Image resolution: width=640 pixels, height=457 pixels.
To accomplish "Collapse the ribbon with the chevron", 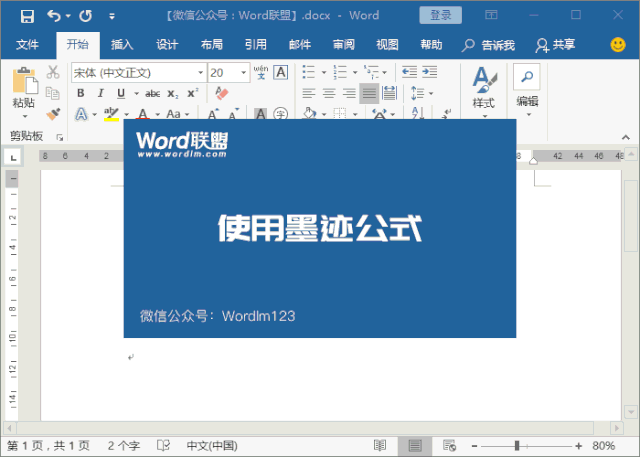I will 626,138.
